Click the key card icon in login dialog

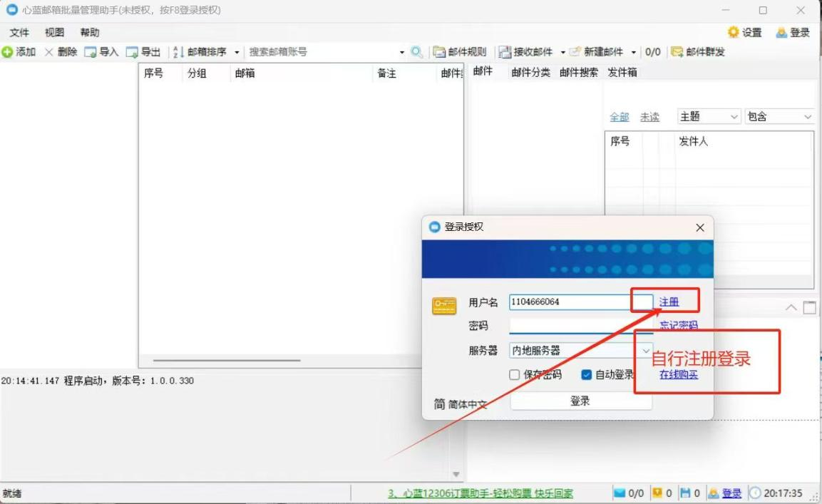tap(444, 306)
